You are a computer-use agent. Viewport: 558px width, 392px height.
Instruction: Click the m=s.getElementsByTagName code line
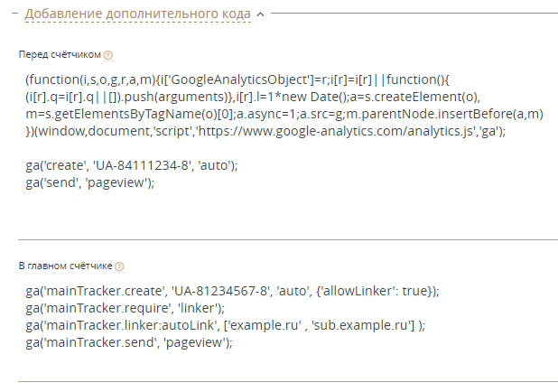(284, 114)
